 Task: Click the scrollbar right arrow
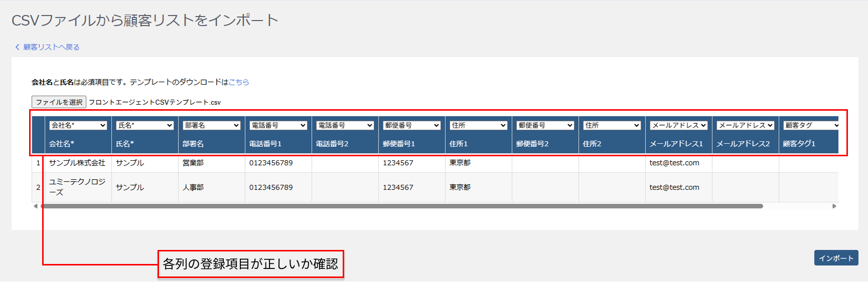[834, 206]
